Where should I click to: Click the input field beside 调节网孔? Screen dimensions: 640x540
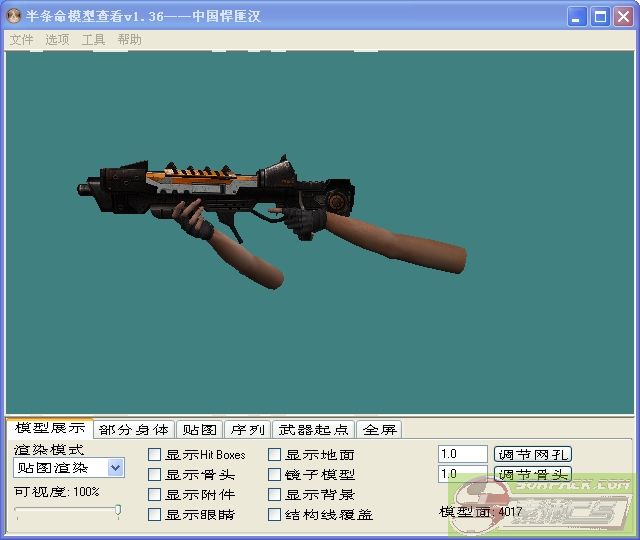click(x=462, y=455)
